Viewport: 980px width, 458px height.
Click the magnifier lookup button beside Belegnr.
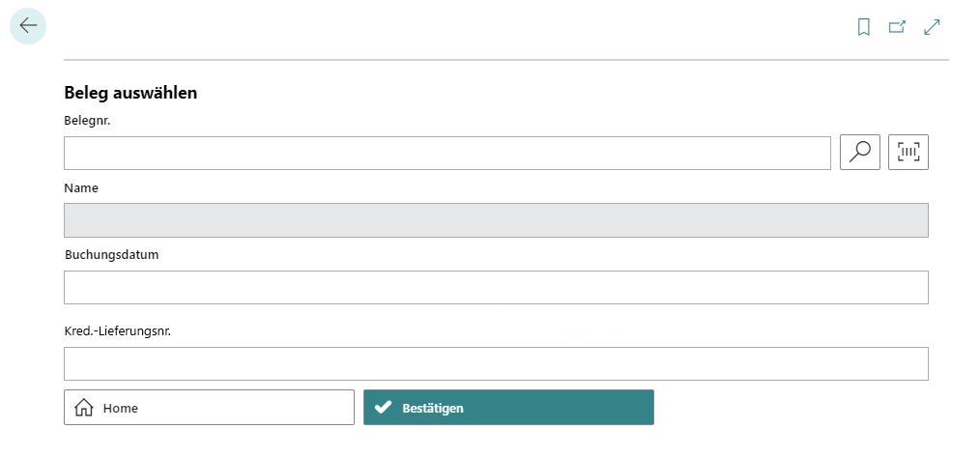(860, 152)
